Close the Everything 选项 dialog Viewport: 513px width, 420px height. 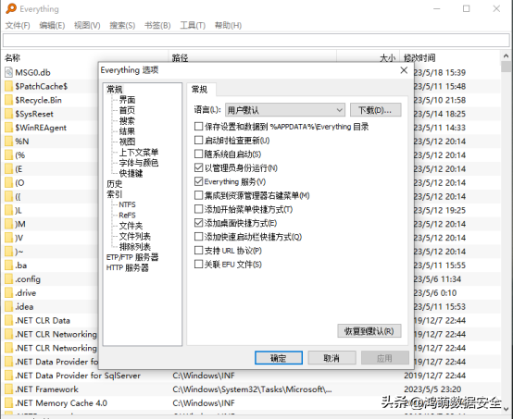[x=404, y=70]
